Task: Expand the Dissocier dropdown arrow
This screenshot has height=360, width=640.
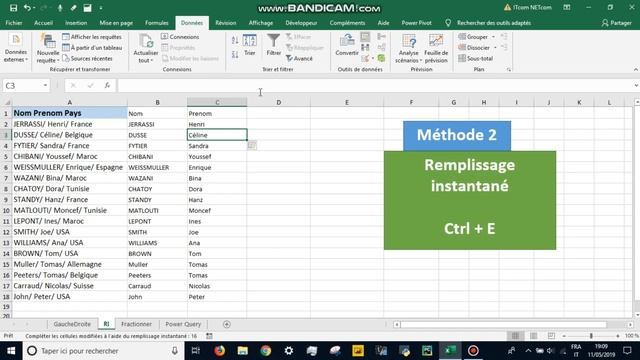Action: tap(496, 48)
